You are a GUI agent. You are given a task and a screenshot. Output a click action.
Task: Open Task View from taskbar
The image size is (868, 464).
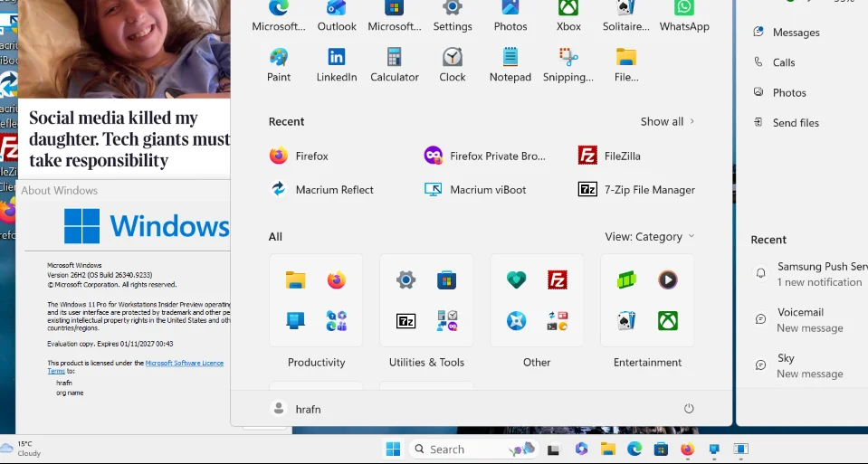click(x=553, y=449)
